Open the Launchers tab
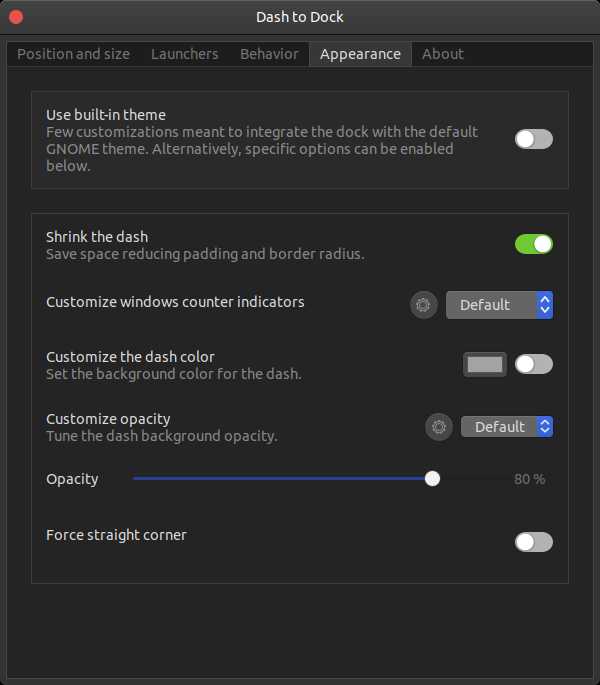Image resolution: width=600 pixels, height=685 pixels. 185,54
